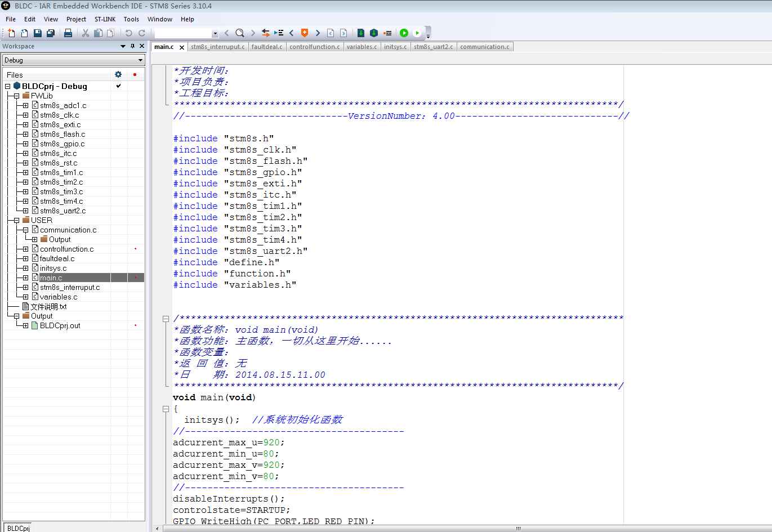Select the BLDCprj workspace bottom tab
The width and height of the screenshot is (772, 532).
(x=18, y=528)
